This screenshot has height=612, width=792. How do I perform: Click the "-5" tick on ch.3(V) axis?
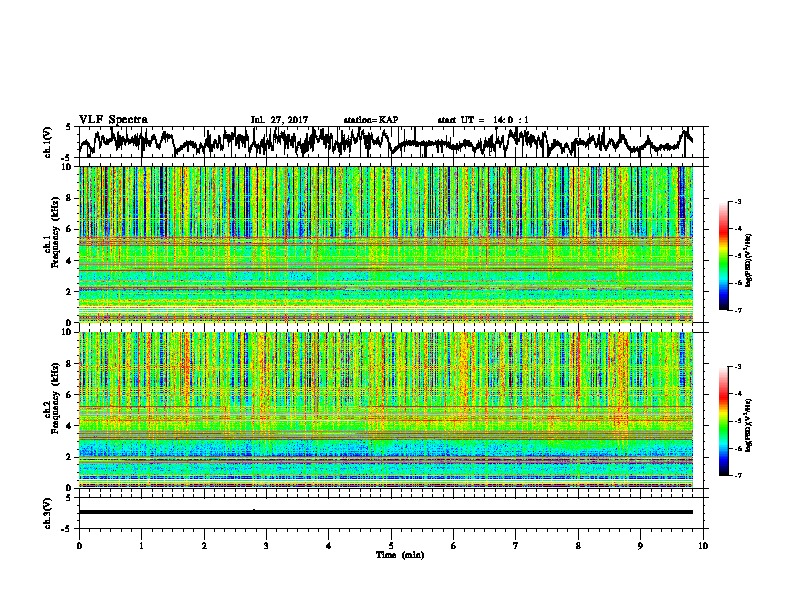click(67, 528)
